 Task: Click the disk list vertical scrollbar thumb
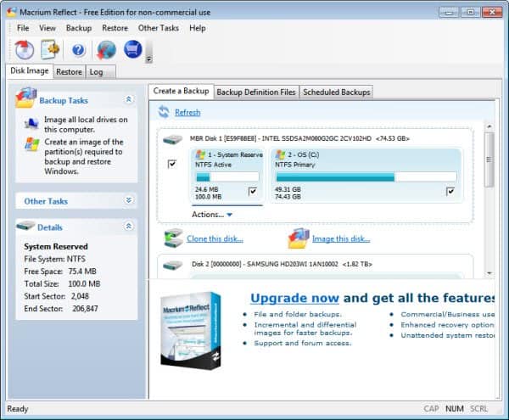tap(489, 160)
